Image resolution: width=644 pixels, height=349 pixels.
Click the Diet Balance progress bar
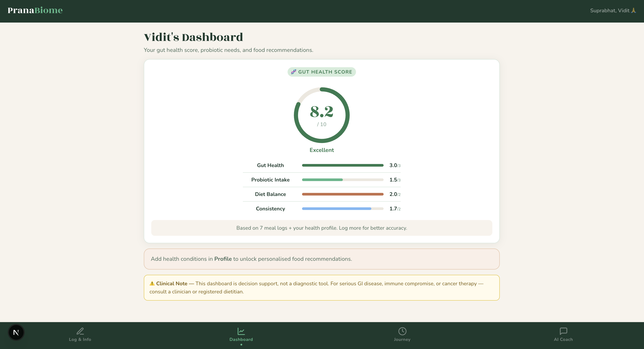click(x=343, y=194)
